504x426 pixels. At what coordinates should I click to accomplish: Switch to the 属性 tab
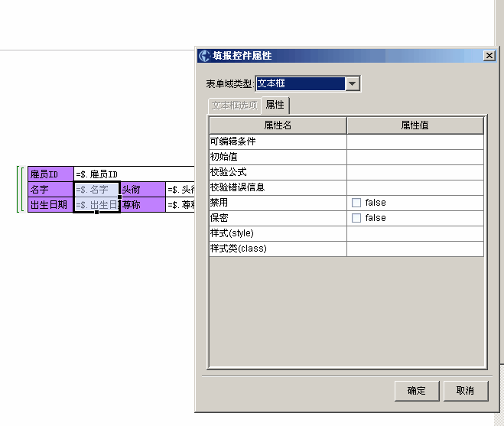click(x=275, y=105)
